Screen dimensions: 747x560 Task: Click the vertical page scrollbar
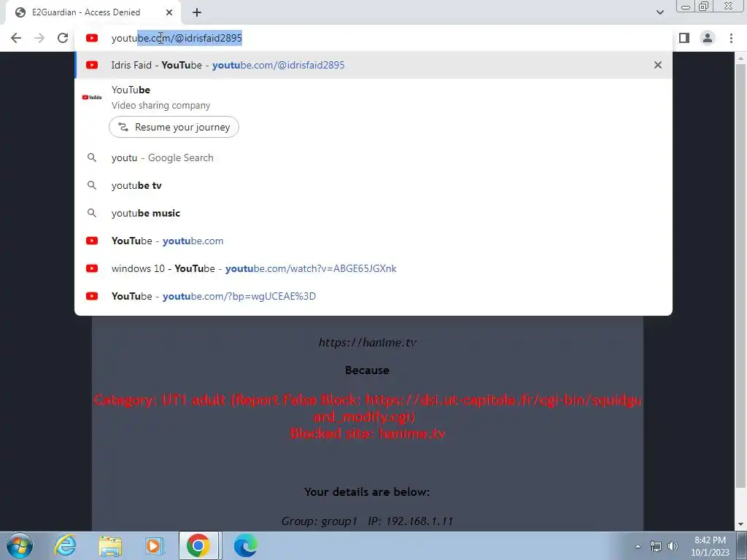tap(740, 276)
